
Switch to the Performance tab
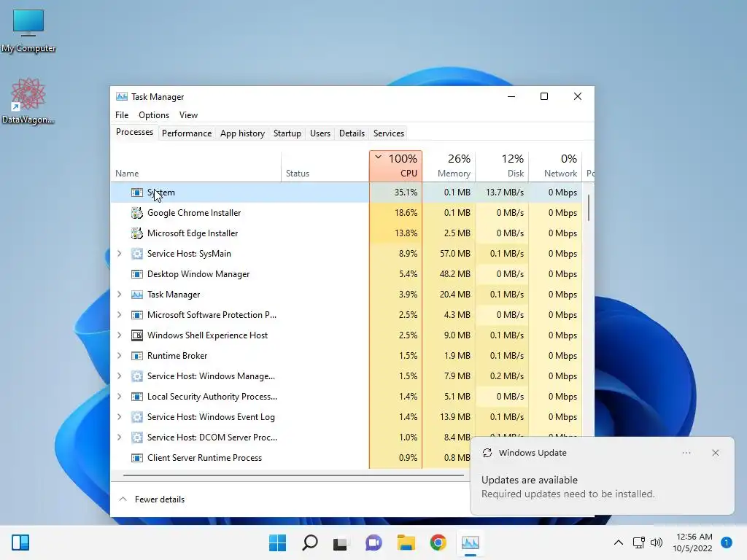(x=187, y=133)
